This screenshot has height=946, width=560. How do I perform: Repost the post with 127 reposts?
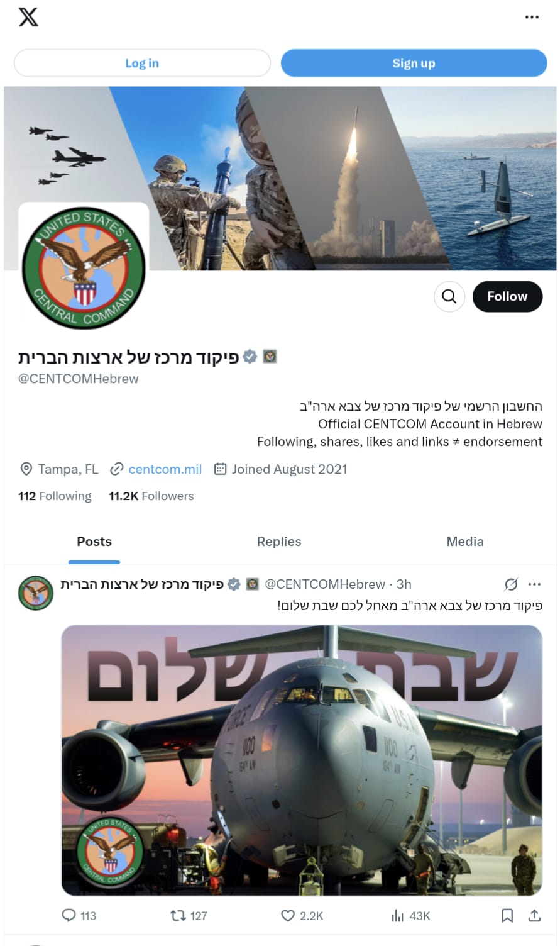point(189,916)
